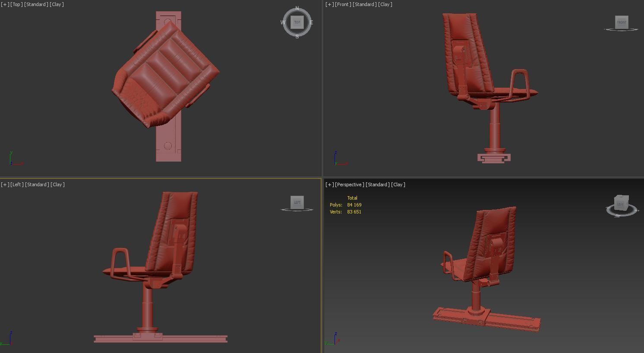This screenshot has height=353, width=644.
Task: Click the LEFT face of the Left viewport ViewCube
Action: [297, 202]
